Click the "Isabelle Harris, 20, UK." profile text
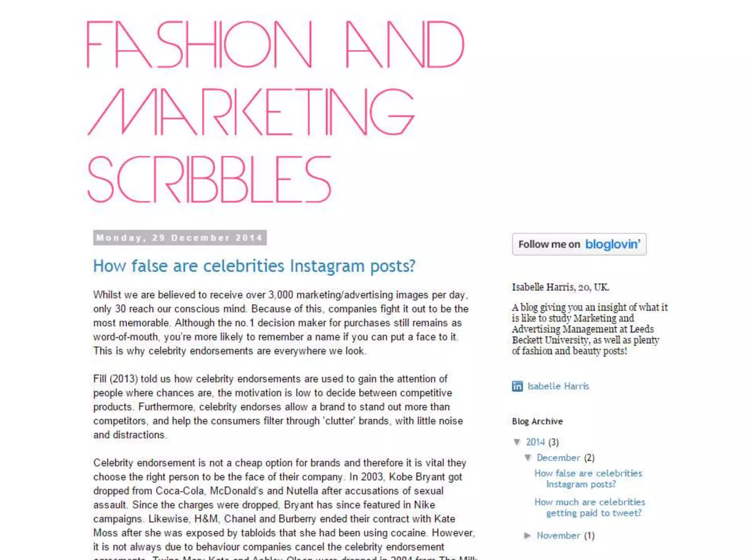 coord(561,287)
